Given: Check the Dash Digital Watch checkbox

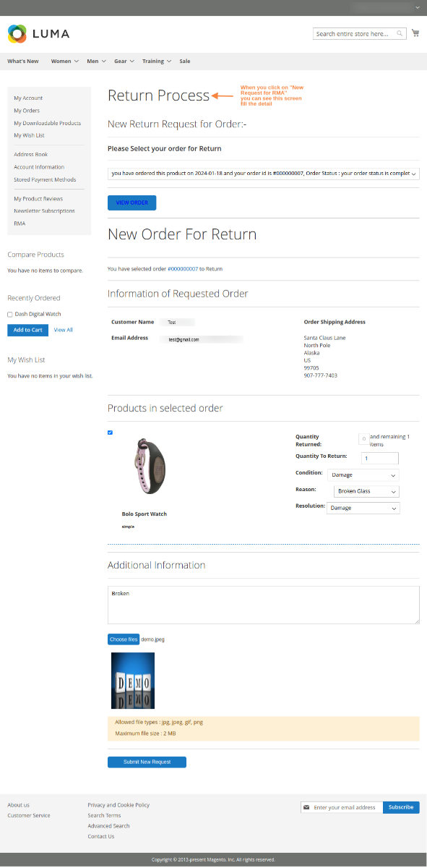Looking at the screenshot, I should click(x=10, y=314).
